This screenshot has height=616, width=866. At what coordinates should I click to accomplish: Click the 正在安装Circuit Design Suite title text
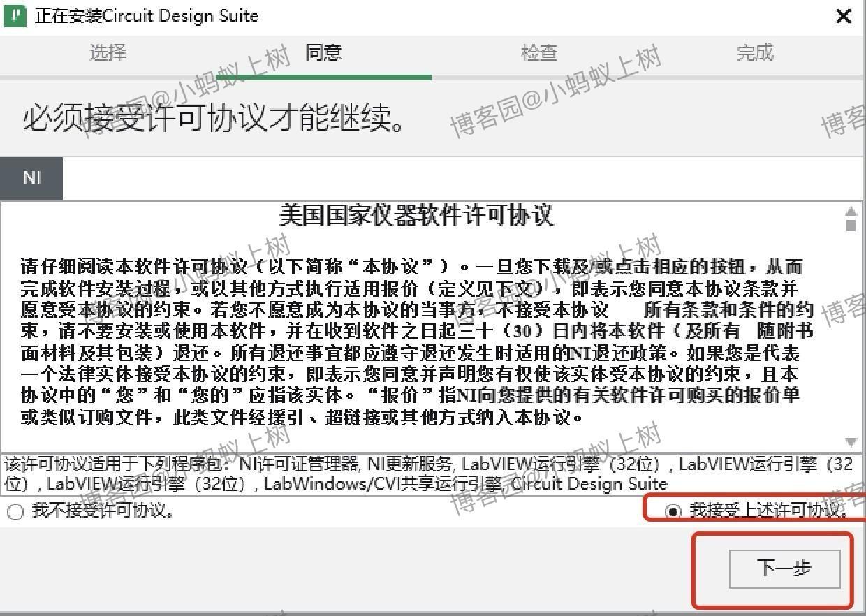click(x=145, y=15)
